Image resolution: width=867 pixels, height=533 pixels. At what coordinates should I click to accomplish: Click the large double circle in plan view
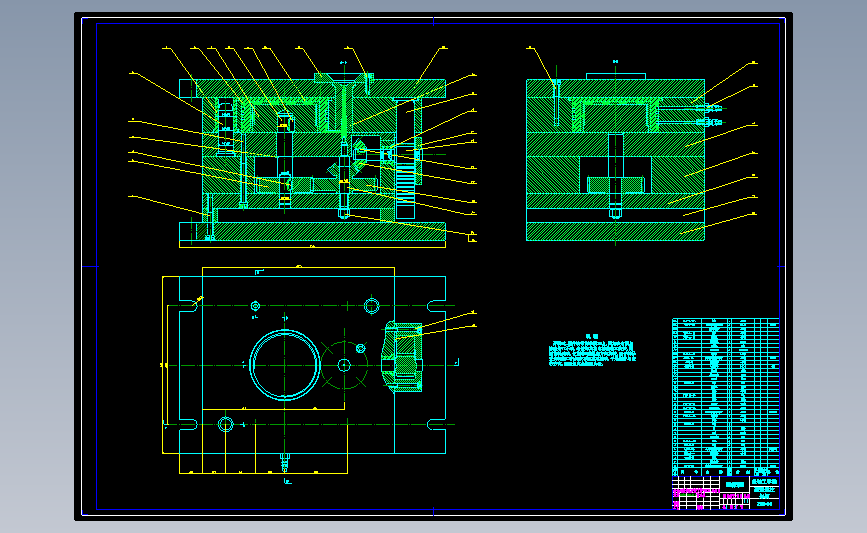285,365
